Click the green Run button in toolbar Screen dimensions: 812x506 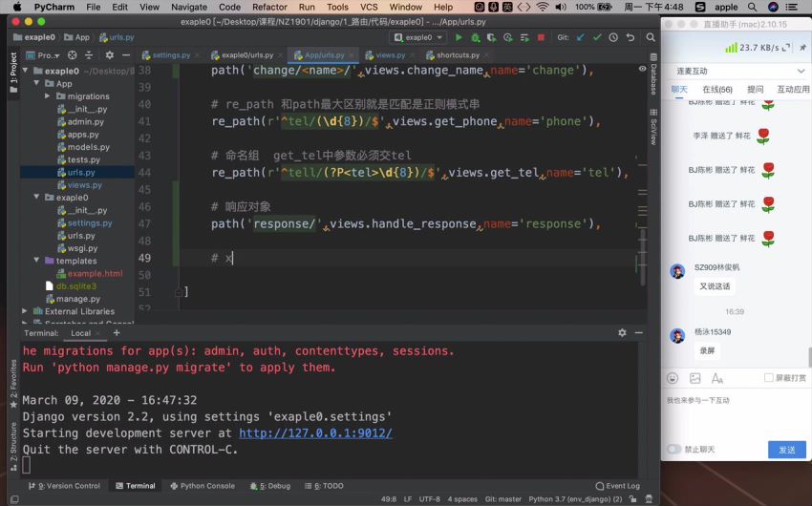[x=459, y=37]
